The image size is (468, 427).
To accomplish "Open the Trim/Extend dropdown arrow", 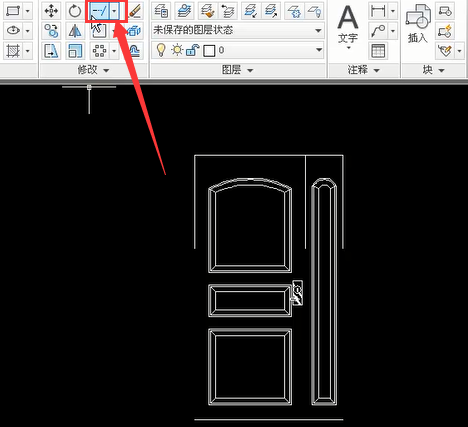I will click(114, 11).
